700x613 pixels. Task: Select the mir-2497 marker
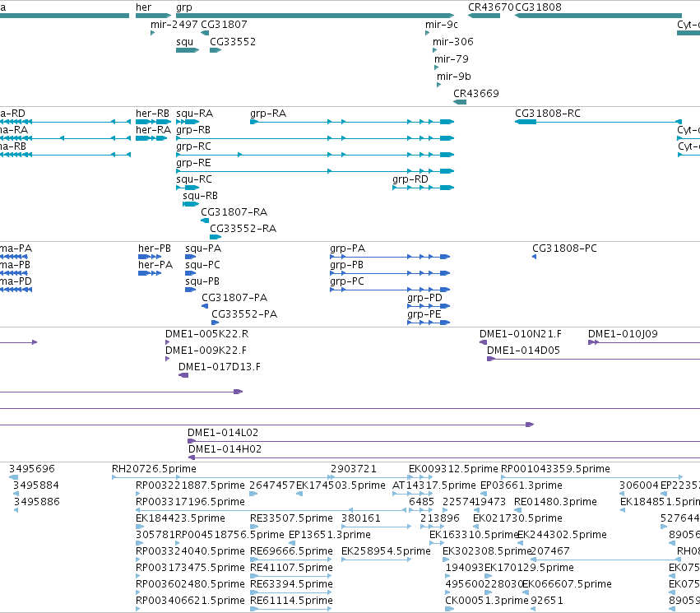pyautogui.click(x=153, y=33)
